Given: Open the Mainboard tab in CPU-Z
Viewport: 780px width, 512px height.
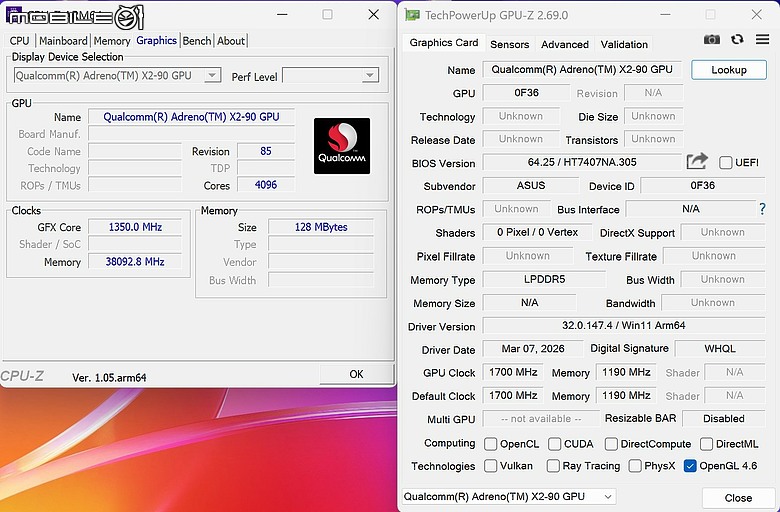Looking at the screenshot, I should click(63, 41).
